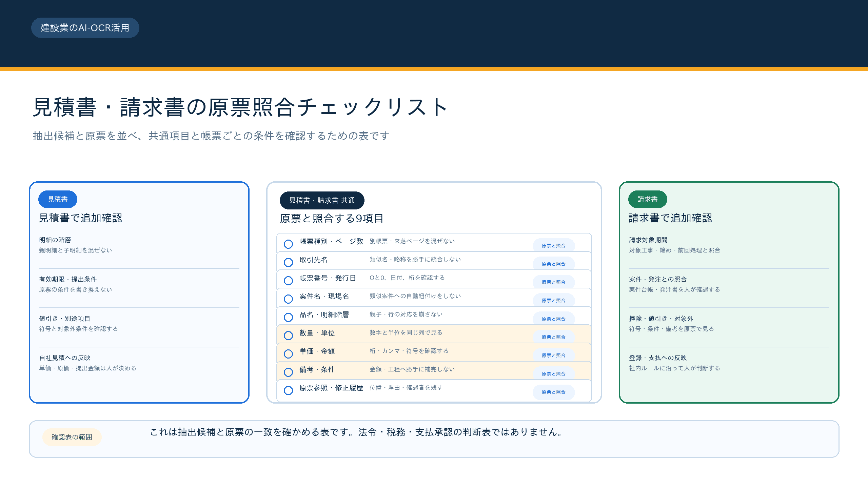Click the heading 請求書で追加確認
Screen dimensions: 868x488
[671, 218]
